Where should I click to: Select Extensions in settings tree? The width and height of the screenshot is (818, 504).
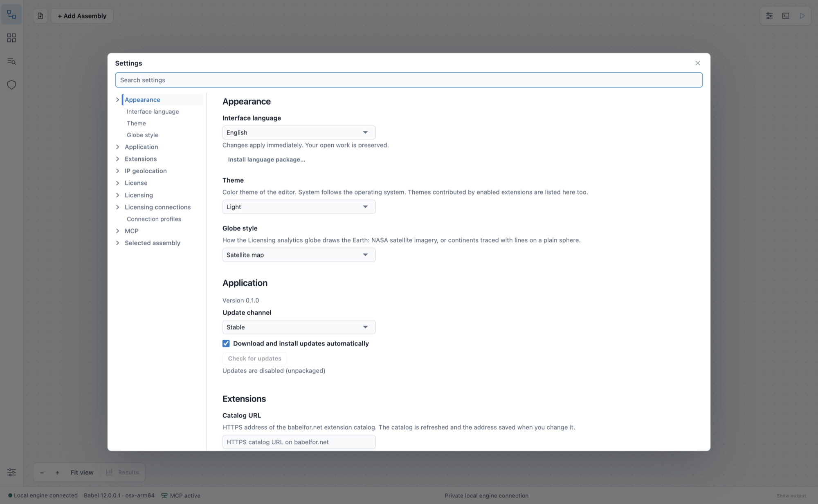tap(141, 159)
